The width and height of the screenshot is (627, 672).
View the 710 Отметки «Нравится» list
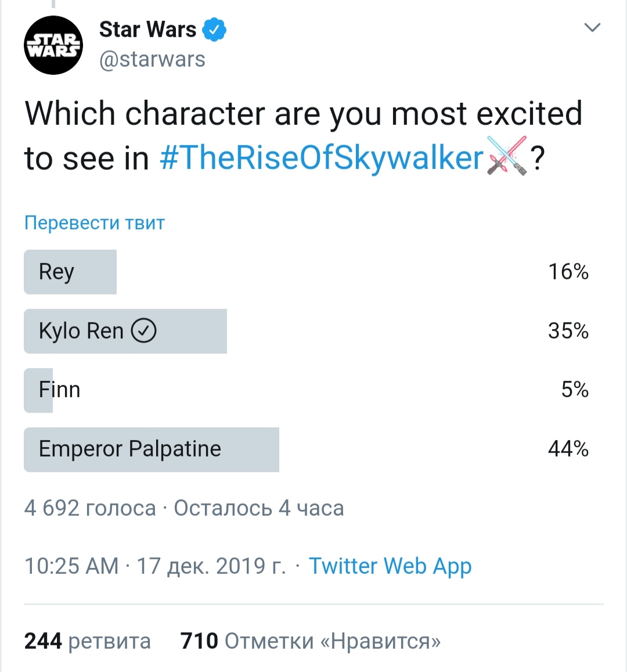pyautogui.click(x=311, y=641)
